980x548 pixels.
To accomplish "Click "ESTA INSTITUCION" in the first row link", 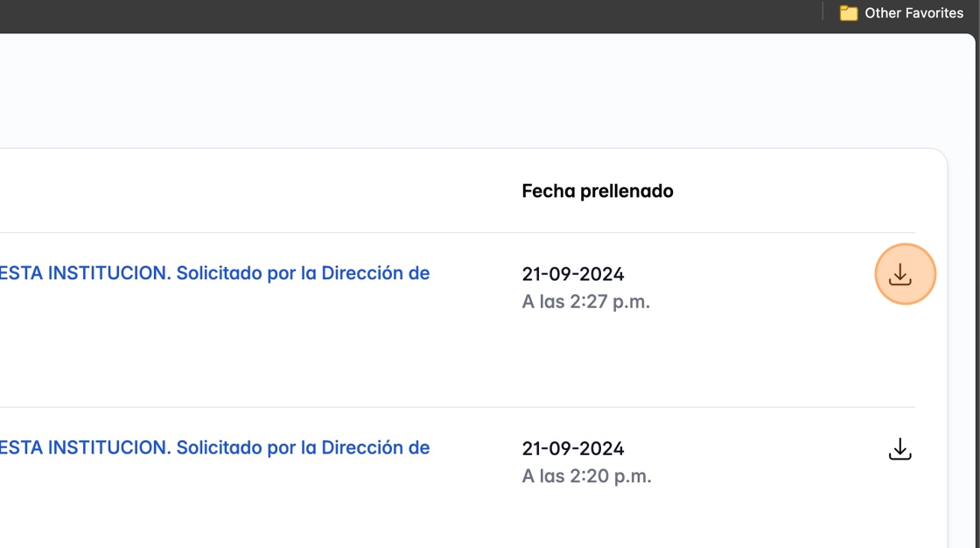I will 85,273.
